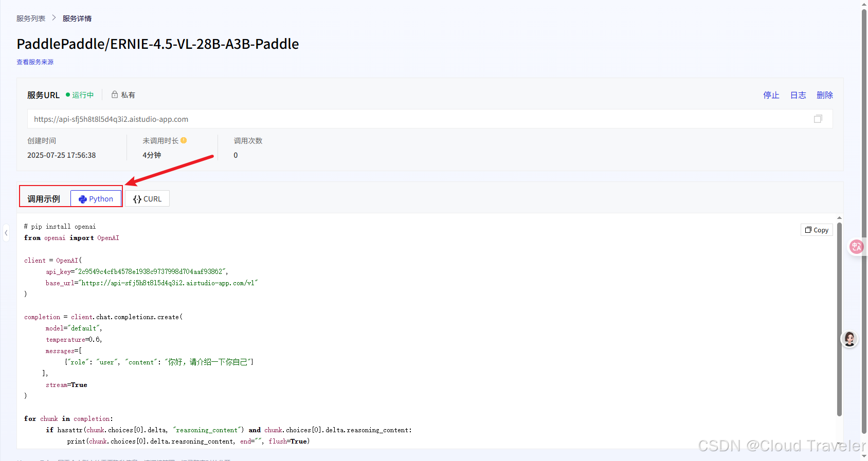868x461 pixels.
Task: Click the 调用示例 section heading
Action: click(44, 199)
